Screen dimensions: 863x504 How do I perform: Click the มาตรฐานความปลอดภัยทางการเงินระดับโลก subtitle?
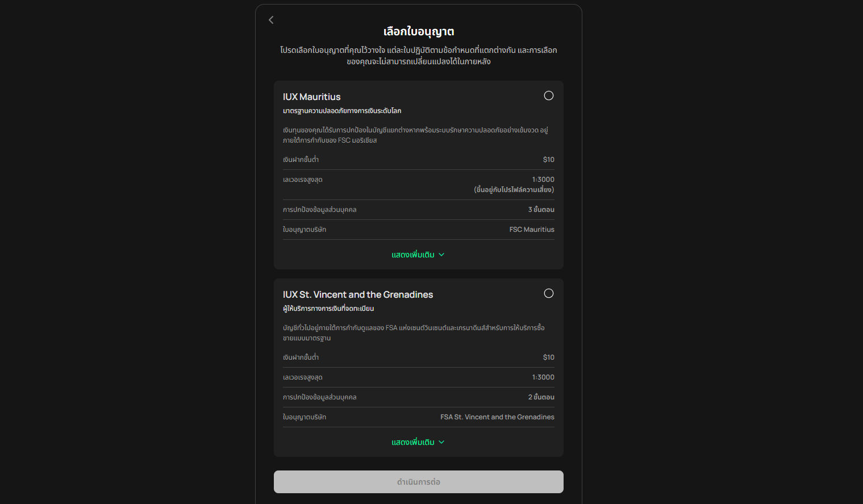[342, 111]
